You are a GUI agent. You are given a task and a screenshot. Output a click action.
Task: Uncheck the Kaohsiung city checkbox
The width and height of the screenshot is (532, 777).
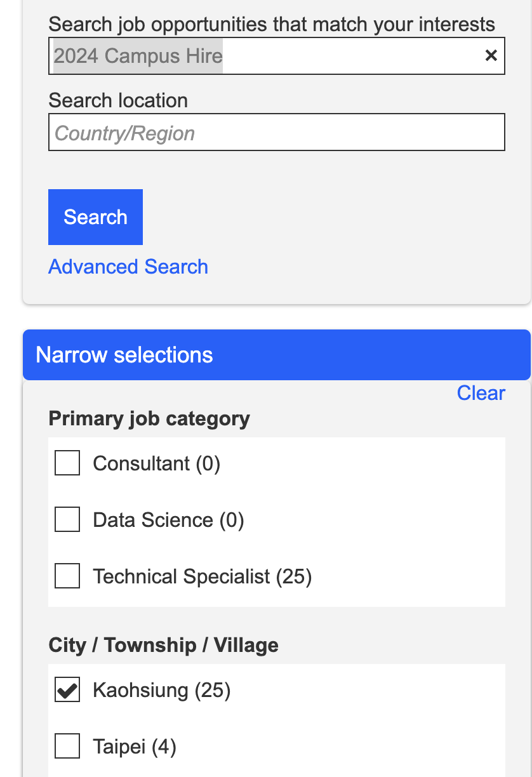[x=67, y=690]
